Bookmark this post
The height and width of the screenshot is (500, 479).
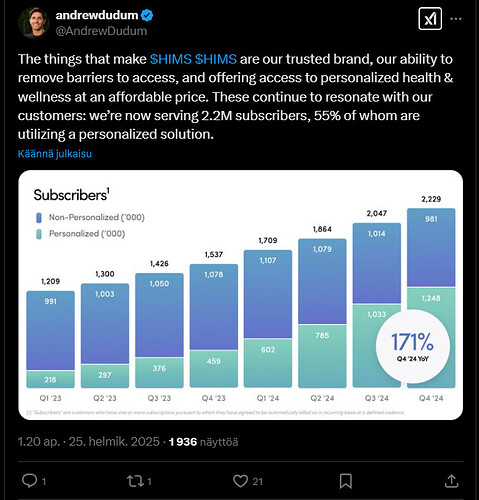(346, 481)
